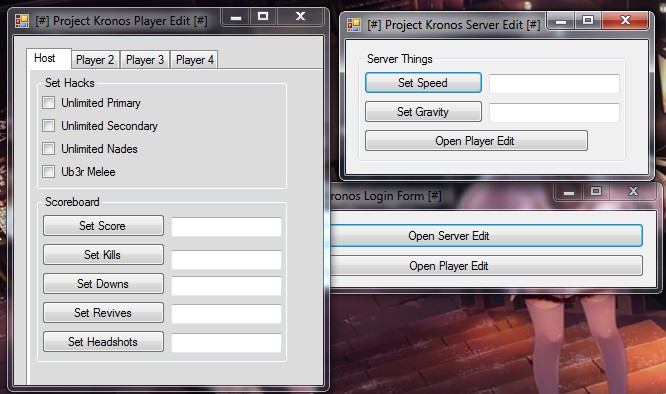This screenshot has height=394, width=666.
Task: Click the Player Edit window app icon
Action: click(x=22, y=21)
